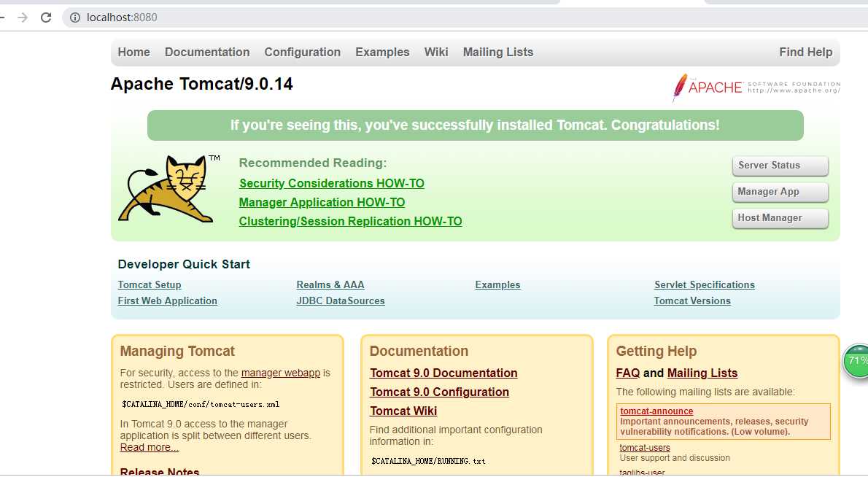
Task: Click the Server Status button
Action: pyautogui.click(x=780, y=166)
